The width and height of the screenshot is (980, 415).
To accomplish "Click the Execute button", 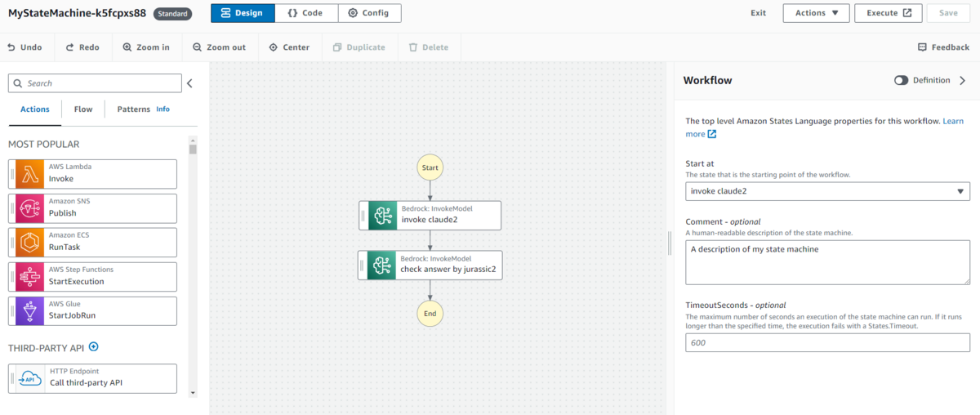I will point(889,13).
